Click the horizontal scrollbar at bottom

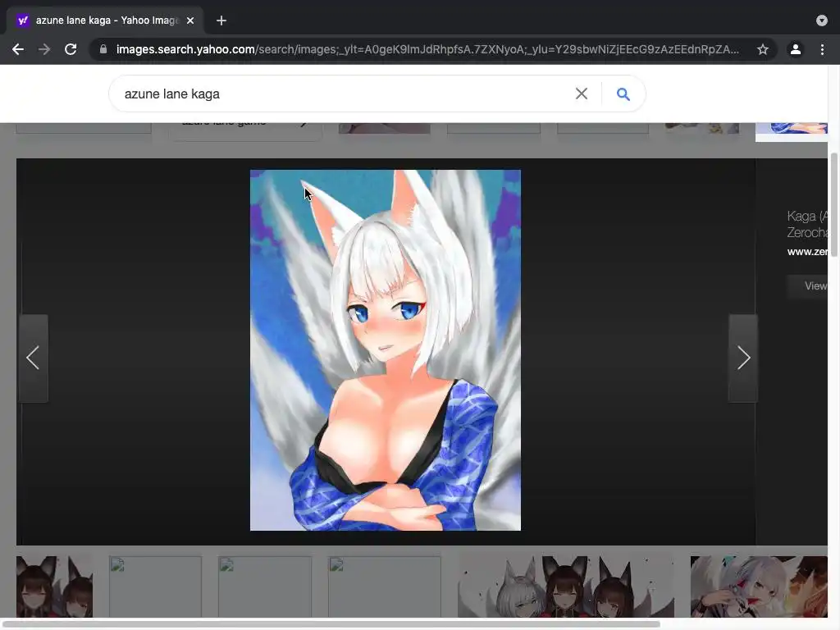[x=330, y=624]
